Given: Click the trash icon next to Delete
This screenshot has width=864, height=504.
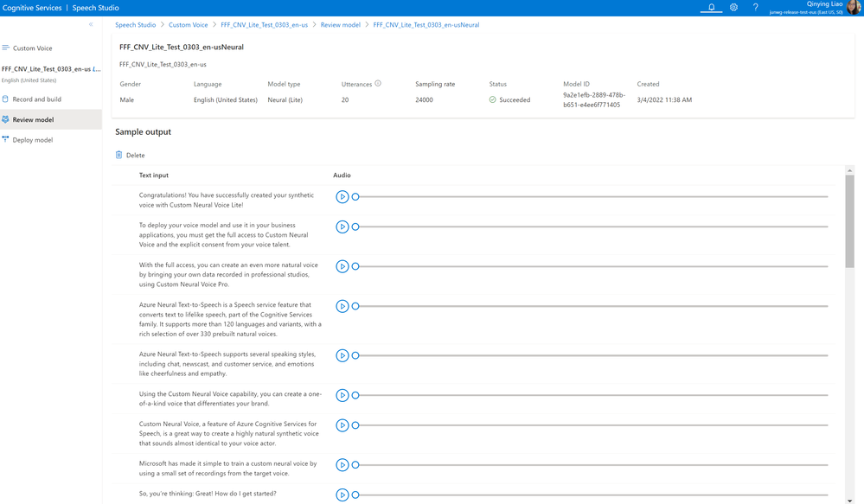Looking at the screenshot, I should click(x=118, y=155).
